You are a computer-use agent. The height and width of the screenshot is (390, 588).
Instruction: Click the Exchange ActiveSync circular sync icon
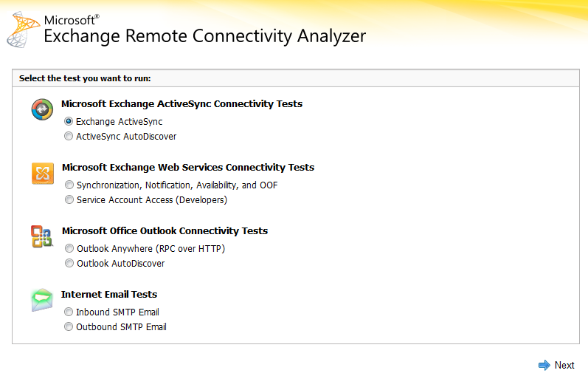coord(42,109)
